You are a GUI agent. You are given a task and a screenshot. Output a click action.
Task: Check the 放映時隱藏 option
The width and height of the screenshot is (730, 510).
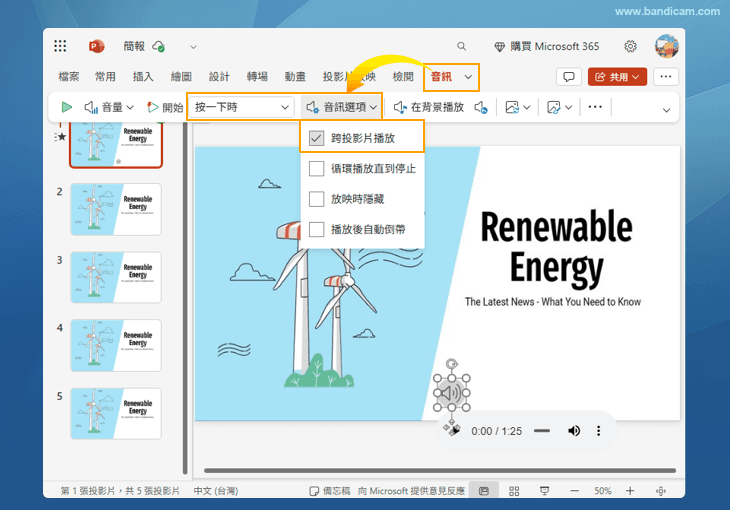[316, 199]
